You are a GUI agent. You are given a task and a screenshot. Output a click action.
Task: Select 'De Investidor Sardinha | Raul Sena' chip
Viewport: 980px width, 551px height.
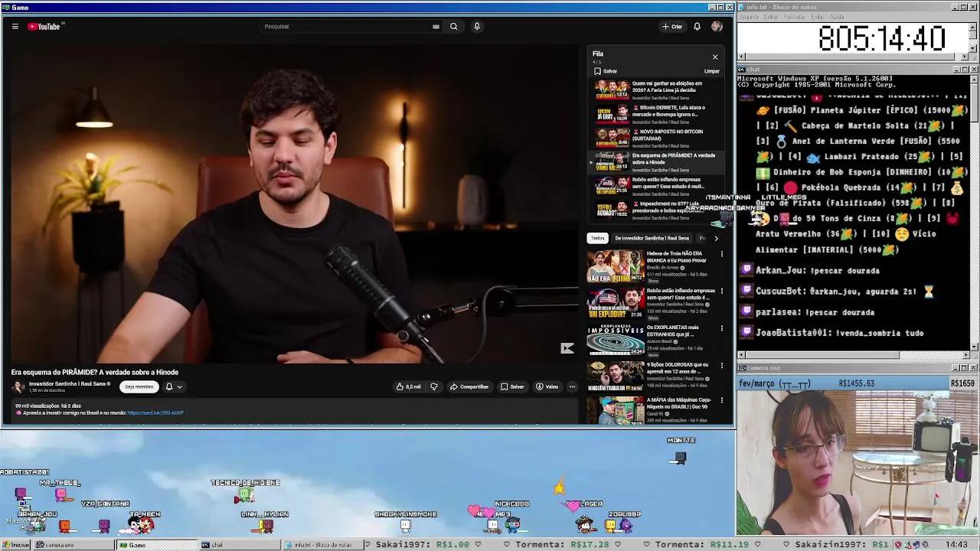pyautogui.click(x=652, y=238)
